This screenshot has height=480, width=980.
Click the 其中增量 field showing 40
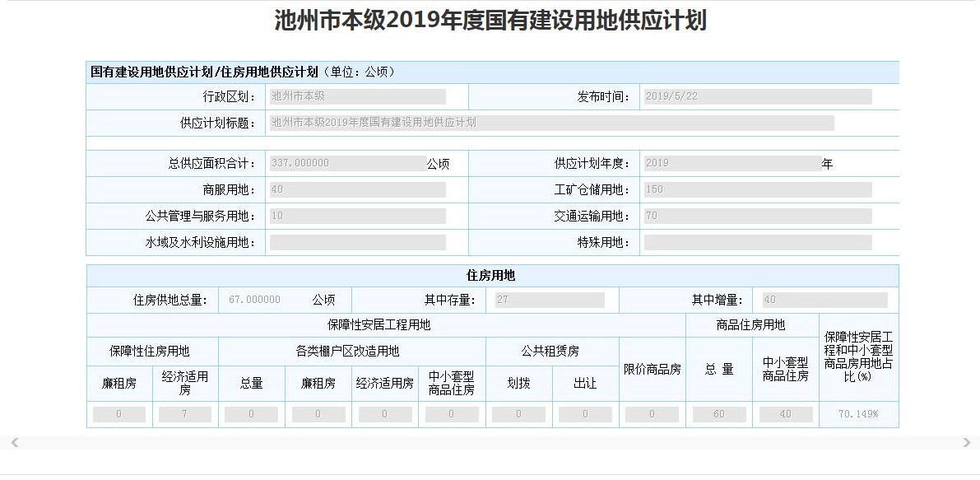(x=823, y=299)
